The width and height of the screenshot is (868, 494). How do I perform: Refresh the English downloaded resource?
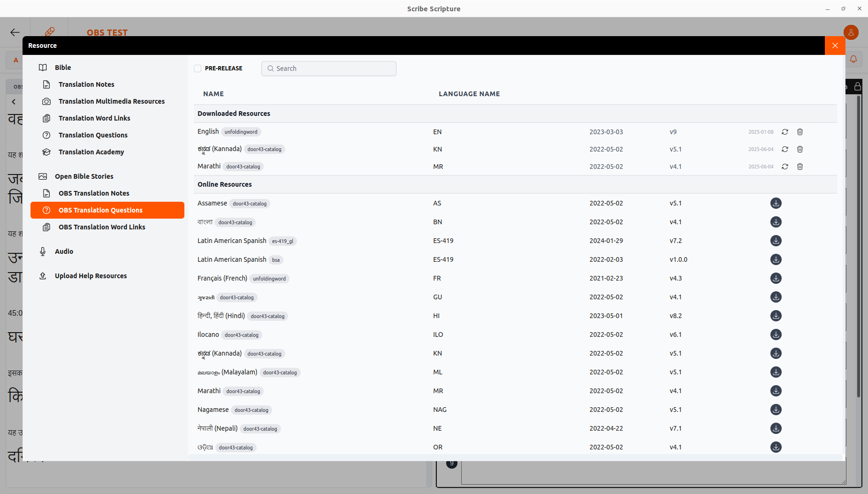pyautogui.click(x=786, y=132)
